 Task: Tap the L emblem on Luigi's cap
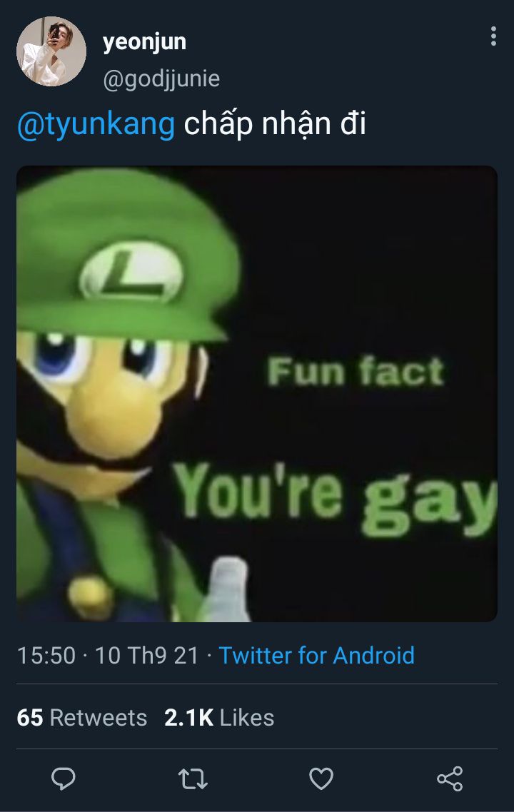click(x=131, y=273)
